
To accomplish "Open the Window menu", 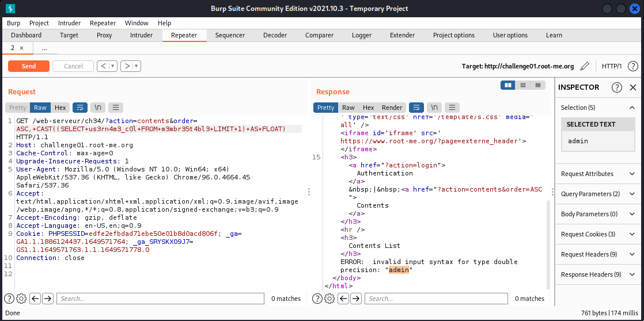I will coord(137,23).
